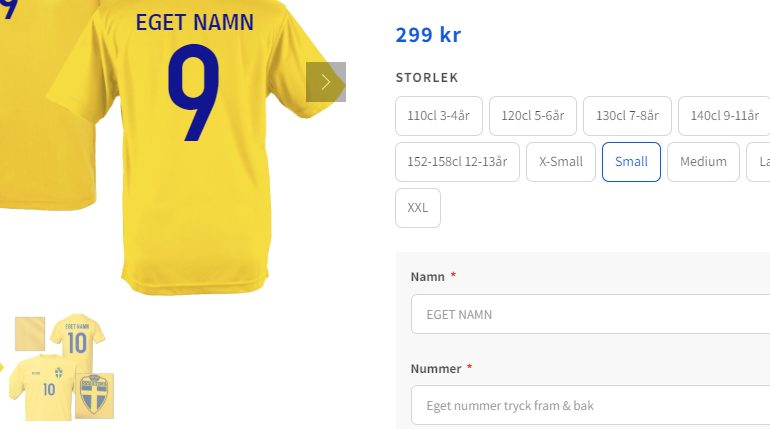The width and height of the screenshot is (770, 430).
Task: Click the yellow arrow left of thumbnails
Action: coord(2,368)
